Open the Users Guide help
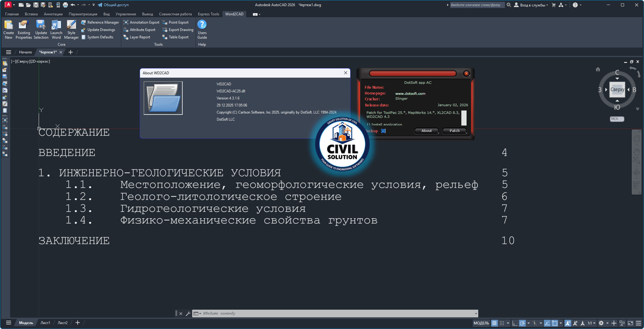 pyautogui.click(x=202, y=29)
